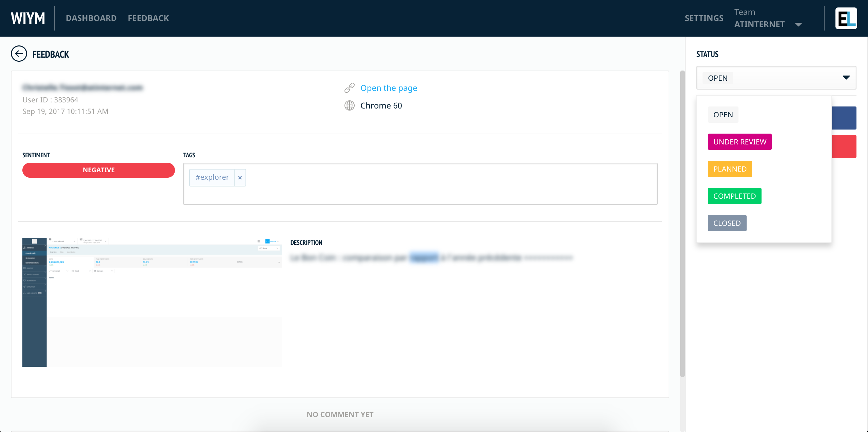868x432 pixels.
Task: Select the OPEN status option in the list
Action: (x=723, y=115)
